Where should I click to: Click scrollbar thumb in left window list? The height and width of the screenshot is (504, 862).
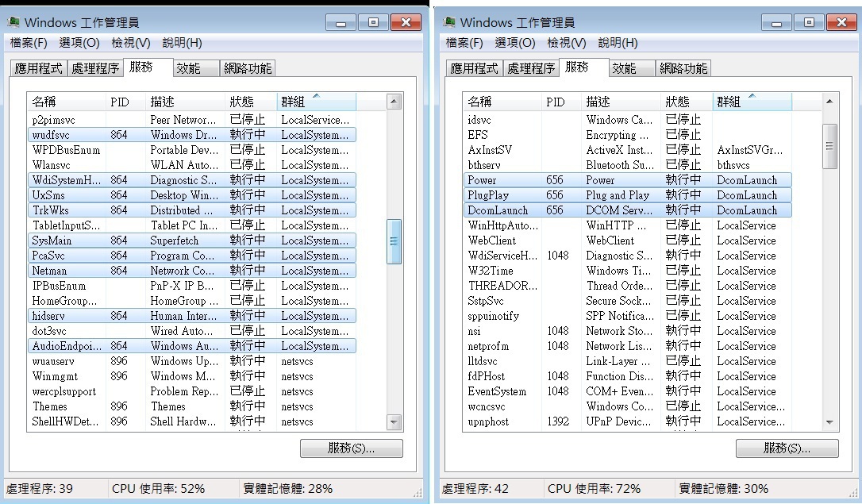tap(394, 242)
